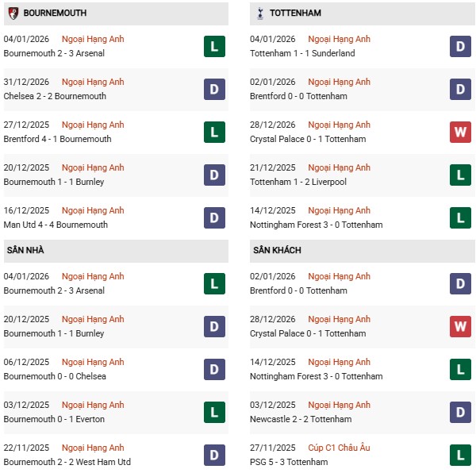This screenshot has height=473, width=476.
Task: Click the W badge for Crystal Palace 0-1 Tottenham
Action: pyautogui.click(x=461, y=132)
